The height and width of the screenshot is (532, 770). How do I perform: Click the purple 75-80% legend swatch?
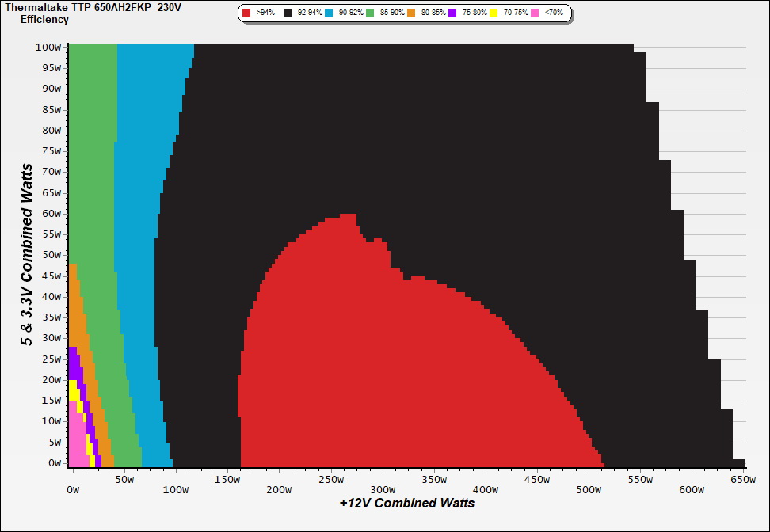(x=452, y=13)
